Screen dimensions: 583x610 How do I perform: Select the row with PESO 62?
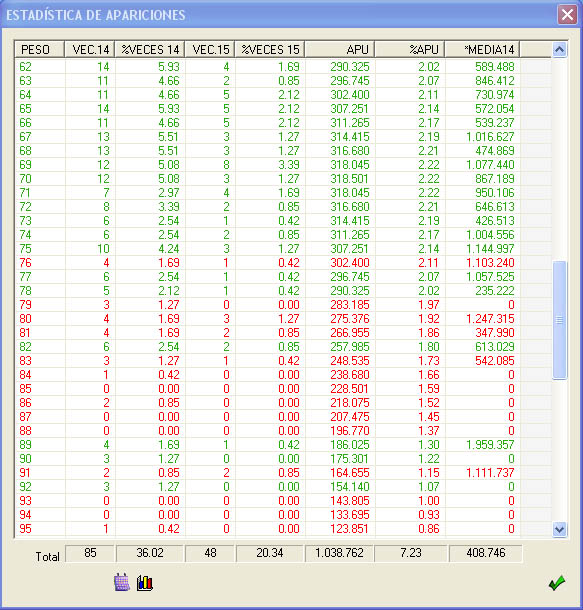tap(283, 67)
